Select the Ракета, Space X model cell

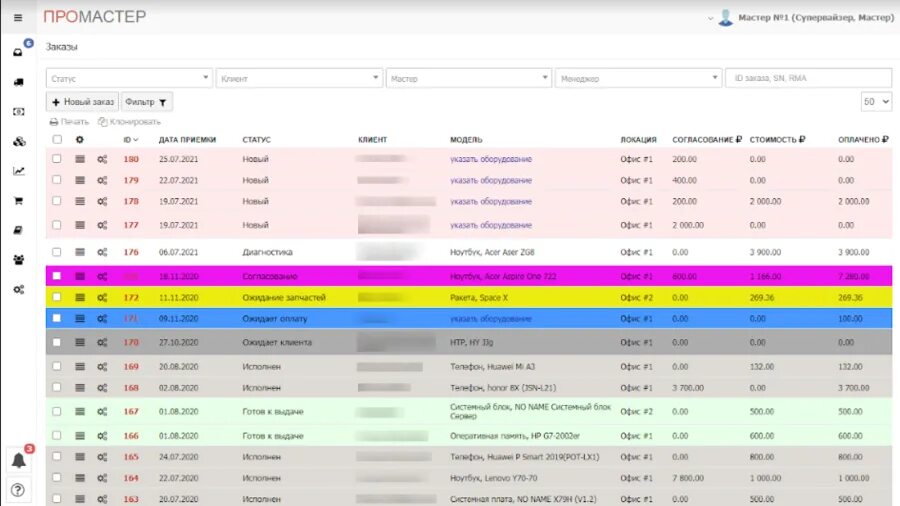tap(479, 297)
